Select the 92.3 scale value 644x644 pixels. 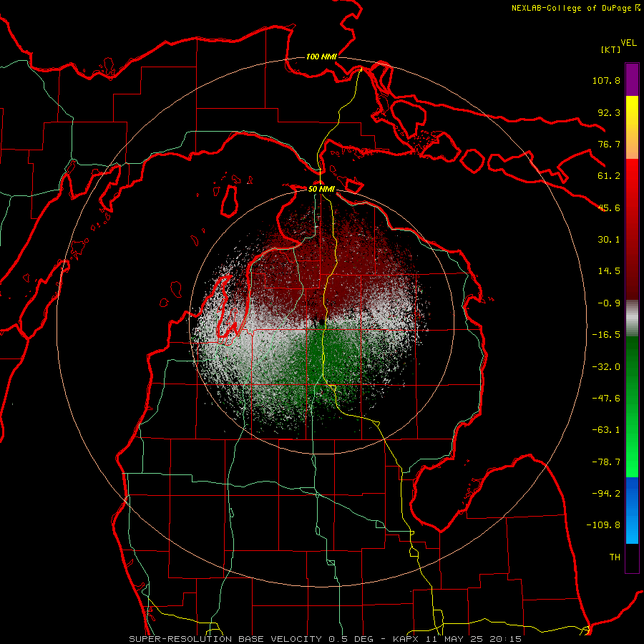pos(609,112)
